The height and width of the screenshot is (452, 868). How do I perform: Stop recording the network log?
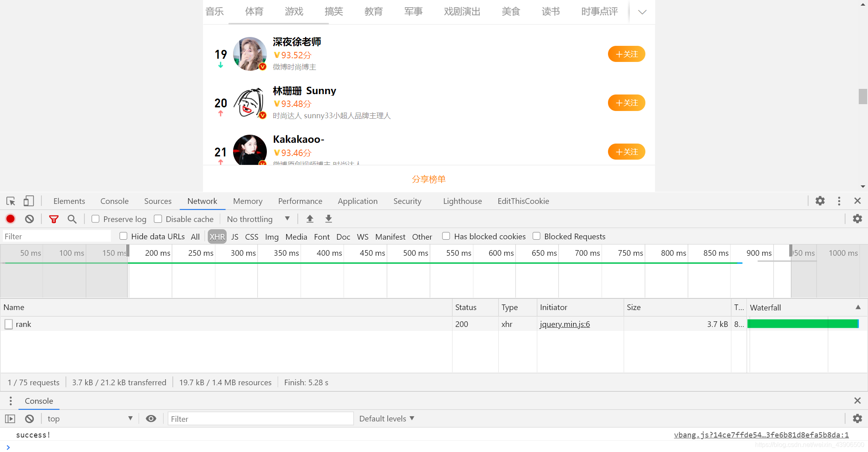coord(10,219)
